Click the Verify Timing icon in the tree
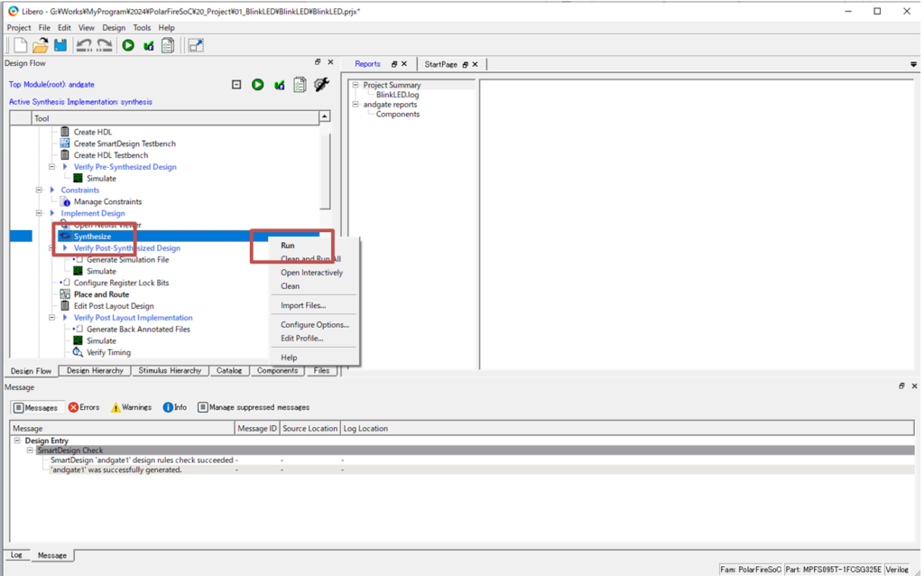Screen dimensions: 924x576 pos(78,353)
